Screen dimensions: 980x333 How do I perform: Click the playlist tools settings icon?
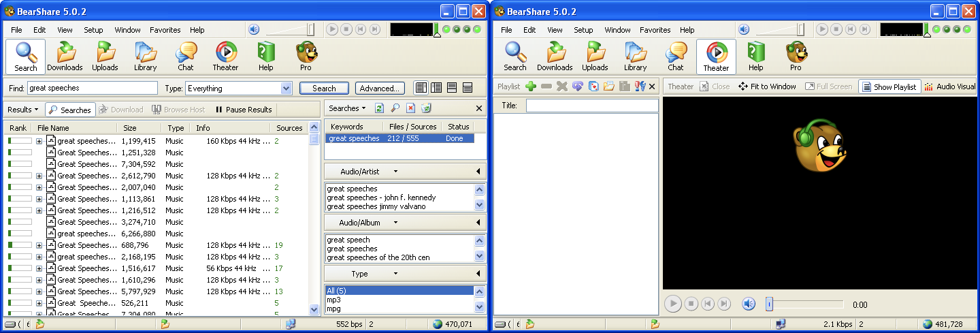[x=640, y=86]
